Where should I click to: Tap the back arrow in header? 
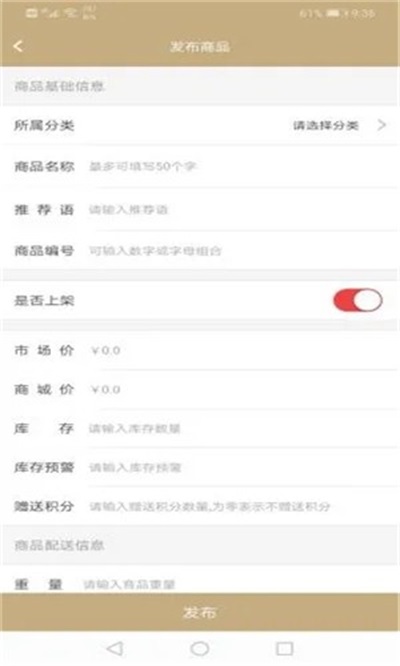click(18, 46)
